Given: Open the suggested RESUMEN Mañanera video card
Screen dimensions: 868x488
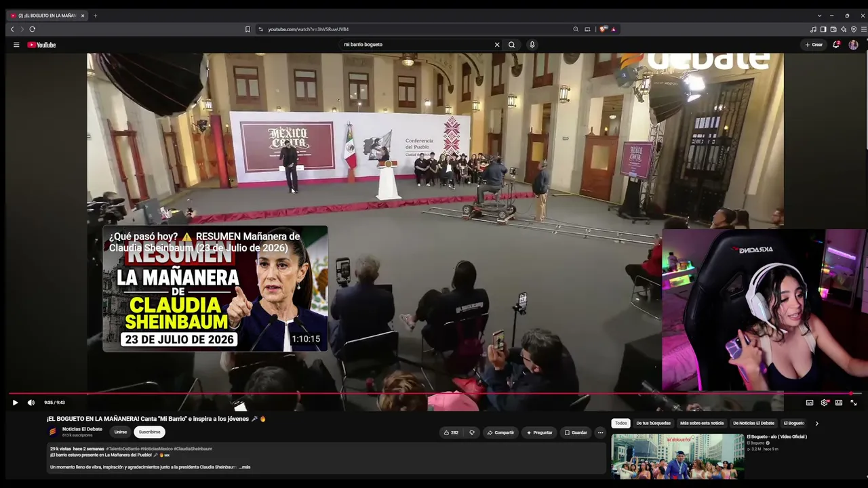Looking at the screenshot, I should [215, 289].
